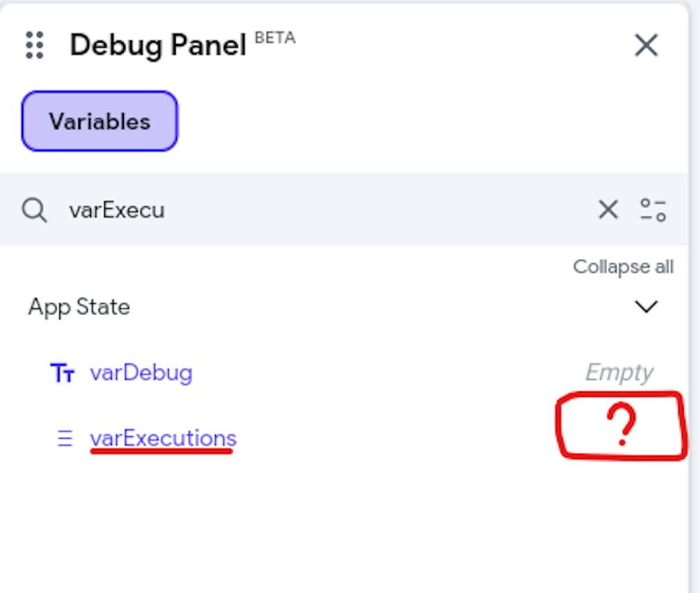Focus the variable search field
The height and width of the screenshot is (593, 700).
(x=315, y=209)
